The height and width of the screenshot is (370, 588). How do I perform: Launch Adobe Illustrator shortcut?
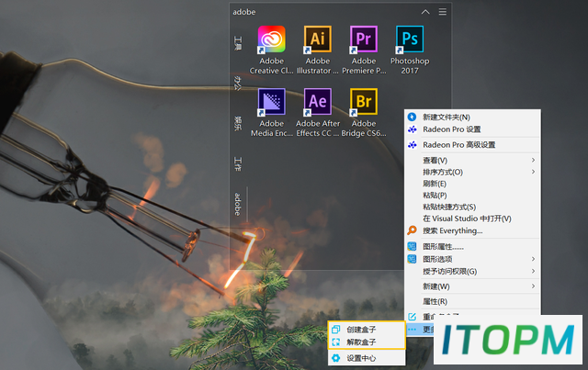pos(318,50)
